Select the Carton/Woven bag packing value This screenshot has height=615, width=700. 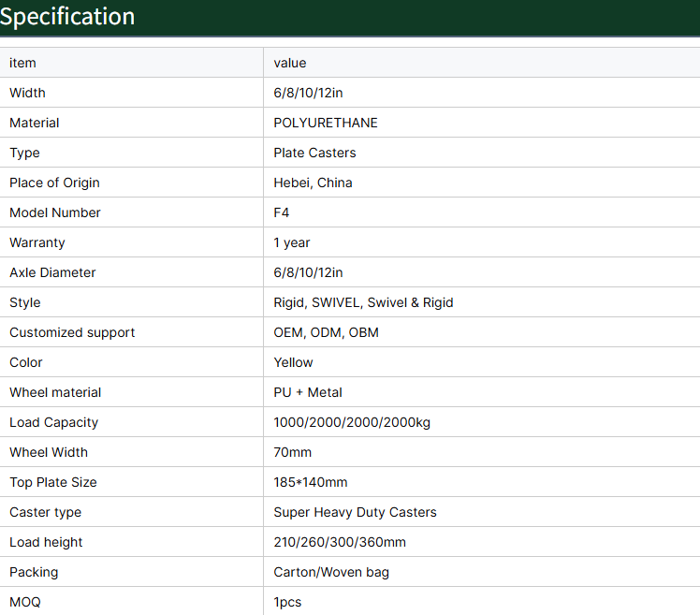tap(331, 572)
